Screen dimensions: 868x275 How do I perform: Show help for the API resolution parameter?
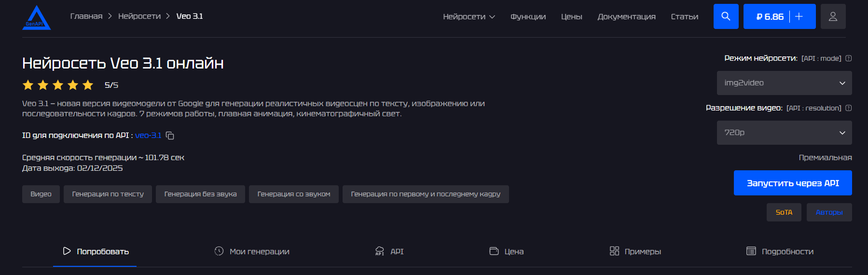[x=849, y=108]
